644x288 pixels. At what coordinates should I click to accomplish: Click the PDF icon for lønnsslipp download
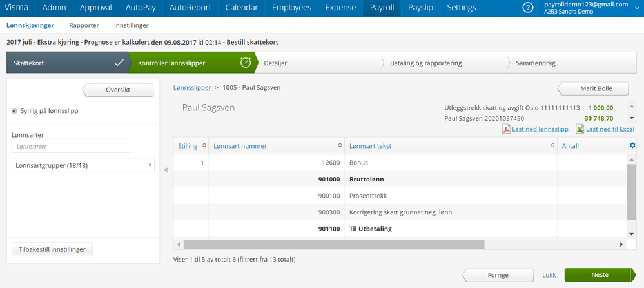click(506, 129)
